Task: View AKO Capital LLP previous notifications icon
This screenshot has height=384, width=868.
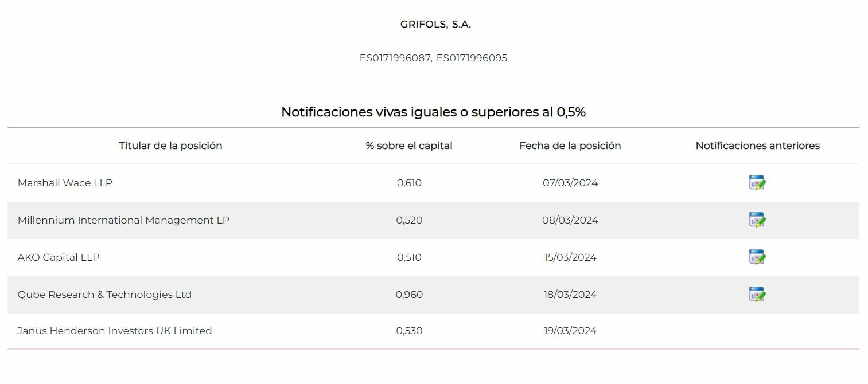Action: pos(757,257)
